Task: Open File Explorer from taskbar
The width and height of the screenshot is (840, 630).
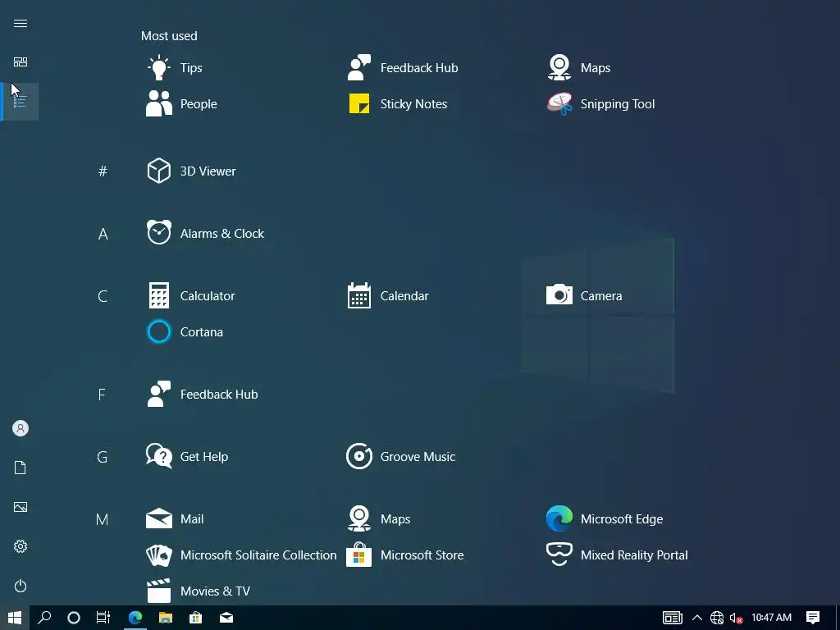Action: click(166, 618)
